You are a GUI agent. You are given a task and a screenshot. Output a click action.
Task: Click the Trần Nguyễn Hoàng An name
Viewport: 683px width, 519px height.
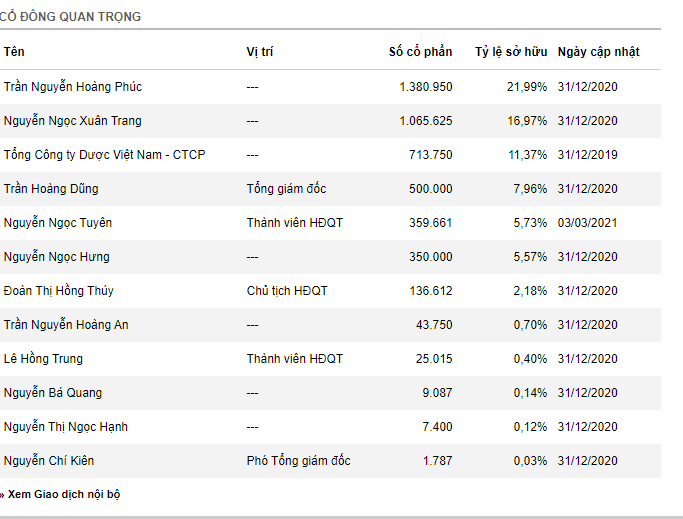[66, 325]
